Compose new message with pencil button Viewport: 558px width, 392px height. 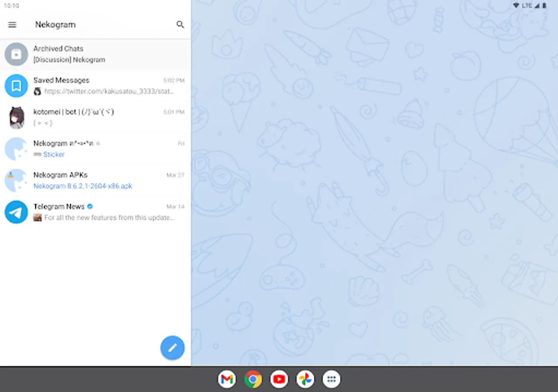[173, 348]
